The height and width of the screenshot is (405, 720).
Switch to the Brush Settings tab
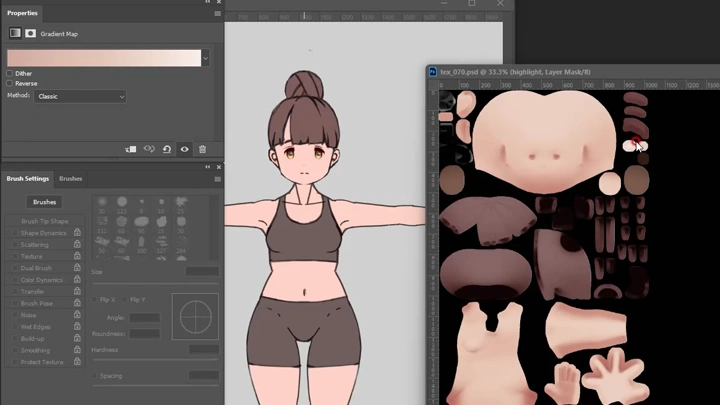(28, 179)
